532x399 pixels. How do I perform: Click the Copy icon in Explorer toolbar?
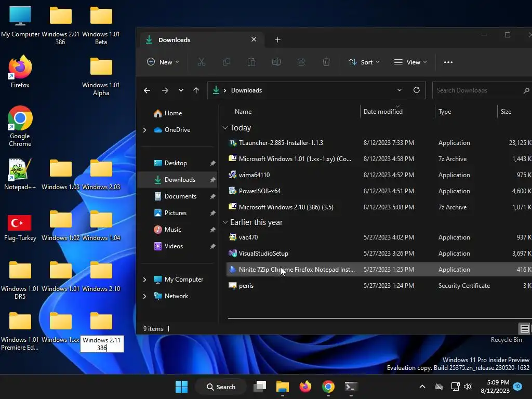[227, 62]
